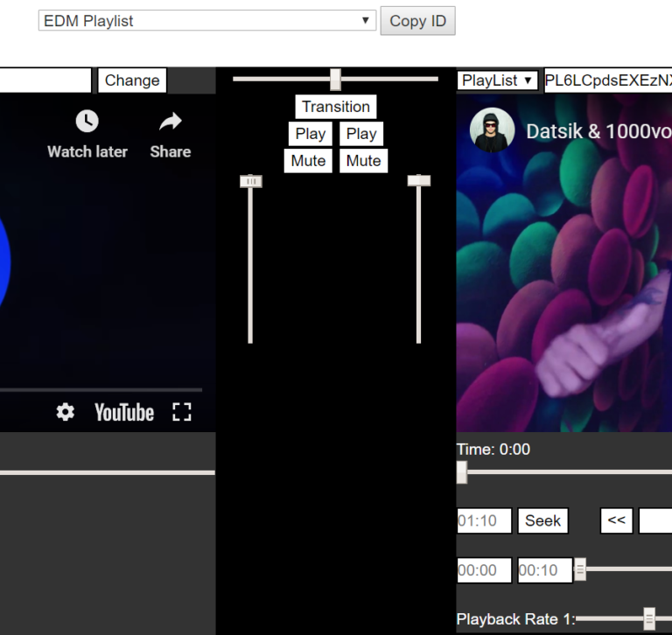
Task: Click the left deck time slider track
Action: 107,472
